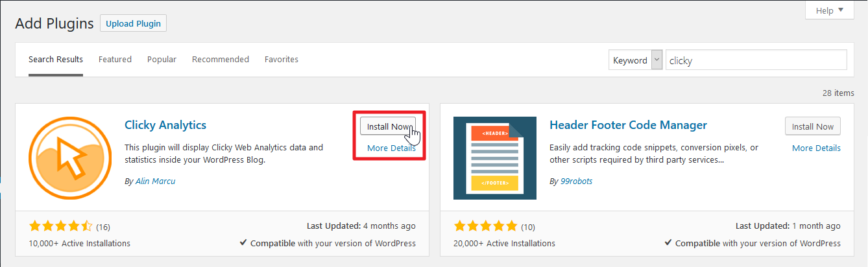Click the 28 items count text
Screen dimensions: 868x267
coord(838,93)
